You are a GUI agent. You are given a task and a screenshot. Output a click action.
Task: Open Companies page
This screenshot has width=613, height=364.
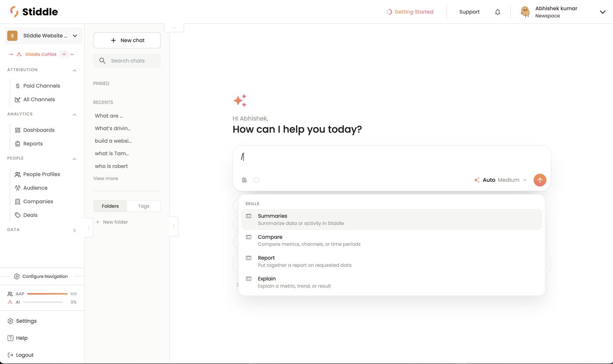34,201
